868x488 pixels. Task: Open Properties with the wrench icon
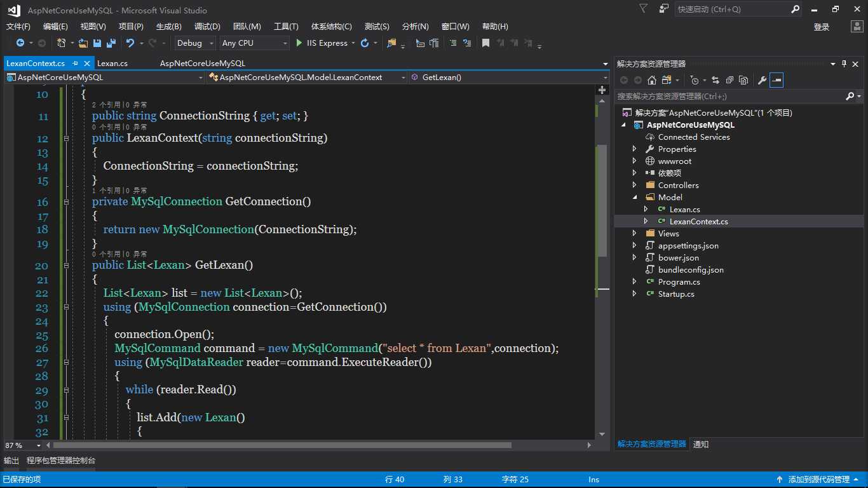[763, 80]
